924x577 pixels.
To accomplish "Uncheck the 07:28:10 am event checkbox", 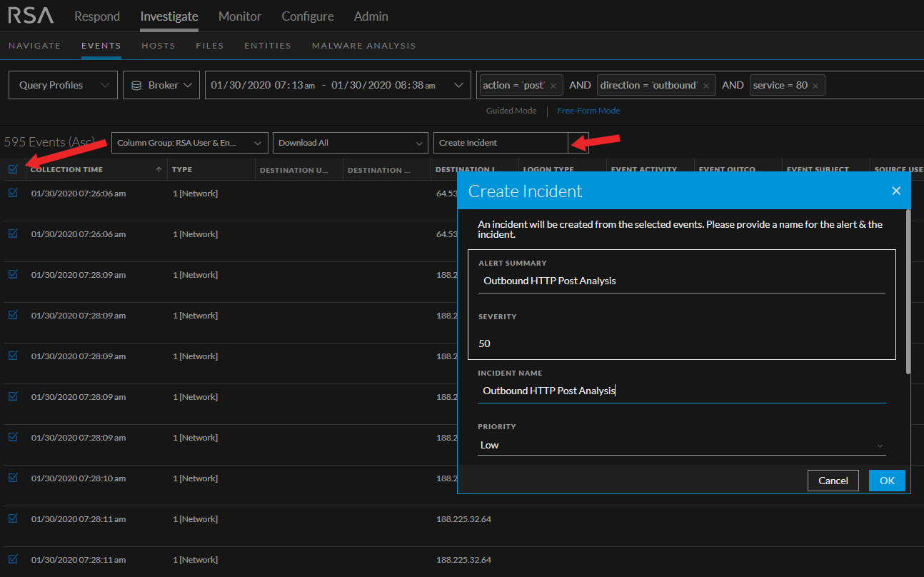I will click(x=13, y=478).
